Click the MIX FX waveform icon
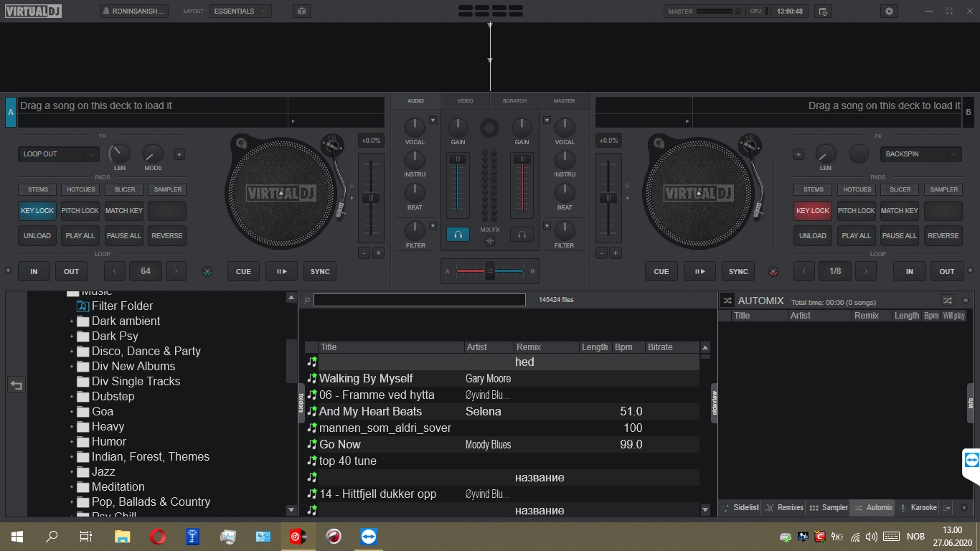The image size is (980, 551). 490,241
